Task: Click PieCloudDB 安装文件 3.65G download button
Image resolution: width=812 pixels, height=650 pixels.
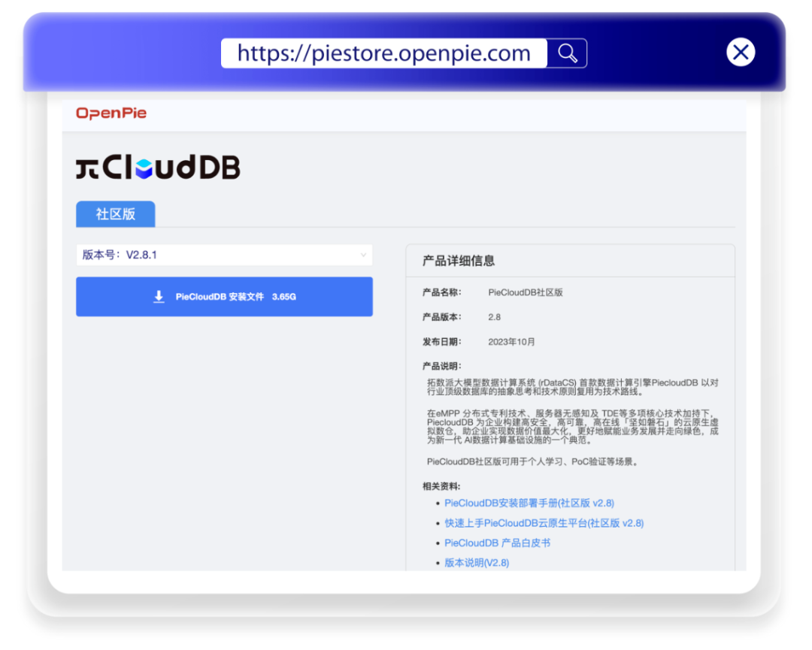Action: tap(224, 297)
